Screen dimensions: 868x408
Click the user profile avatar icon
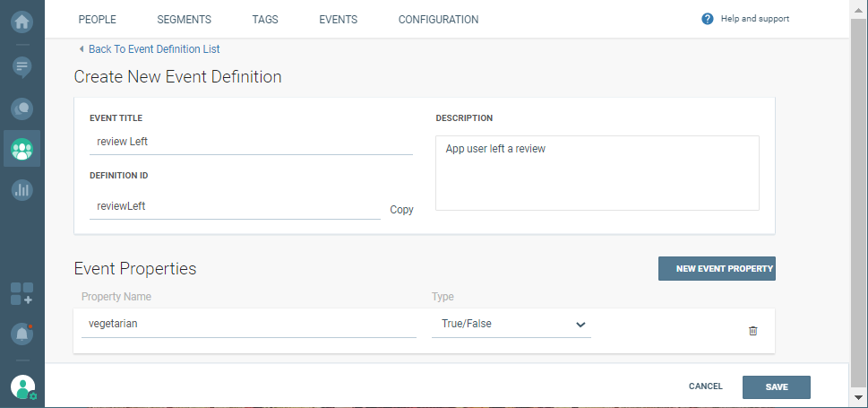pyautogui.click(x=22, y=386)
